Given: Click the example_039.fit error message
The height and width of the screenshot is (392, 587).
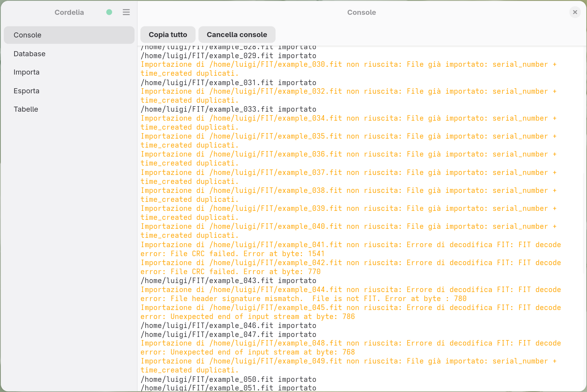Looking at the screenshot, I should [349, 213].
